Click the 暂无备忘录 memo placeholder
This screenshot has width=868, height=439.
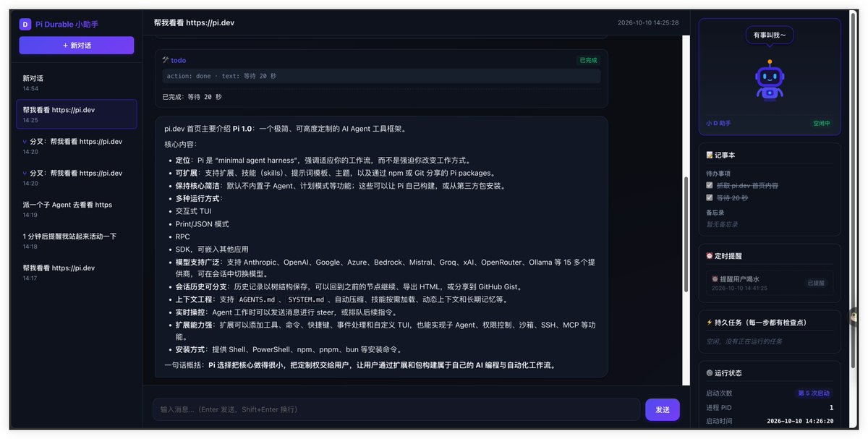pyautogui.click(x=722, y=224)
